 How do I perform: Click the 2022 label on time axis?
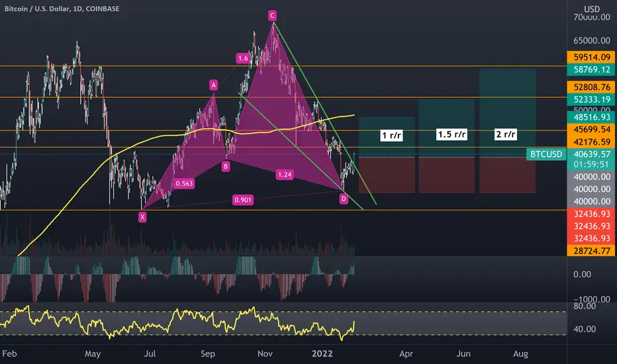coord(322,354)
